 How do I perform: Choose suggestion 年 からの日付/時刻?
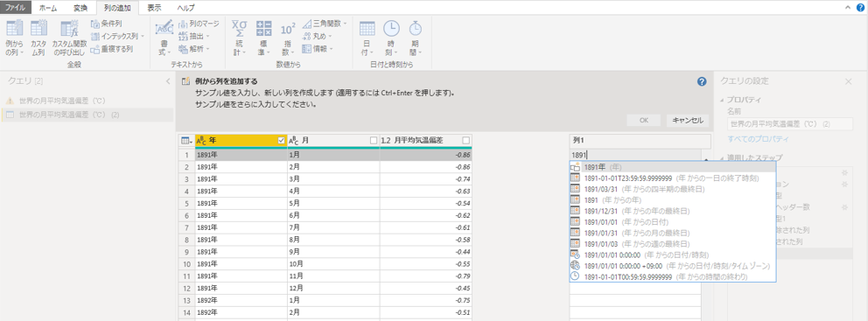point(673,255)
